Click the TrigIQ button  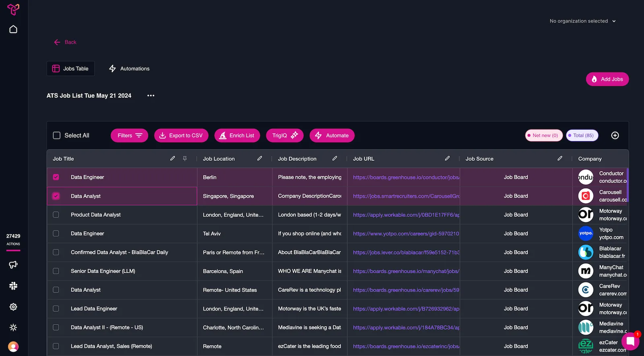285,136
